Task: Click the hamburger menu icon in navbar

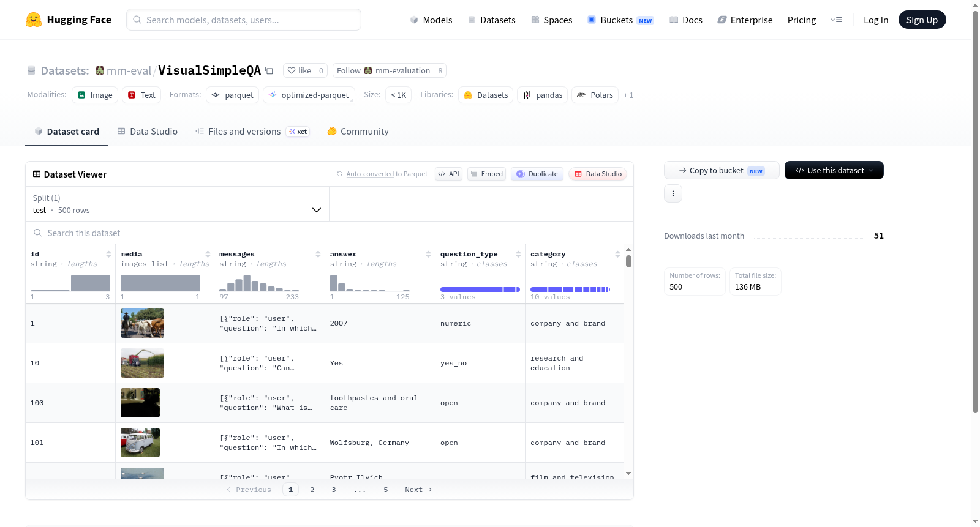Action: click(x=837, y=20)
